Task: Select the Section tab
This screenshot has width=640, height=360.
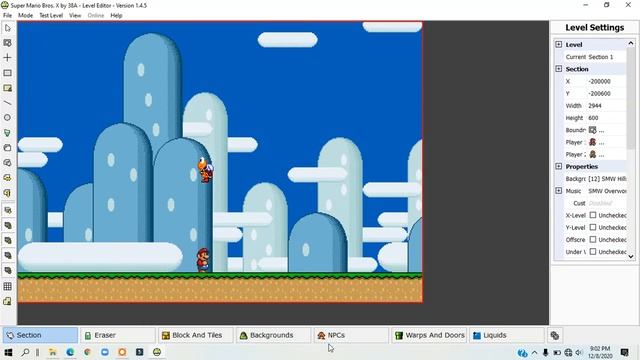Action: coord(40,336)
